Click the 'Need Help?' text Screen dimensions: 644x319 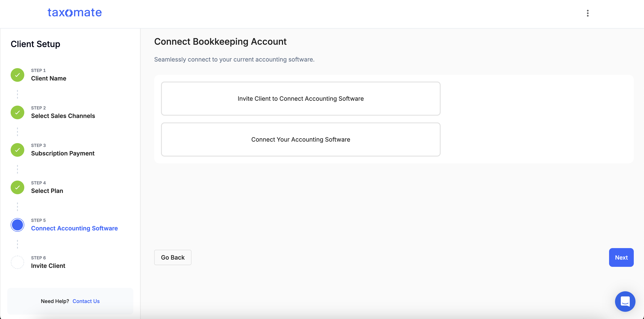(55, 301)
